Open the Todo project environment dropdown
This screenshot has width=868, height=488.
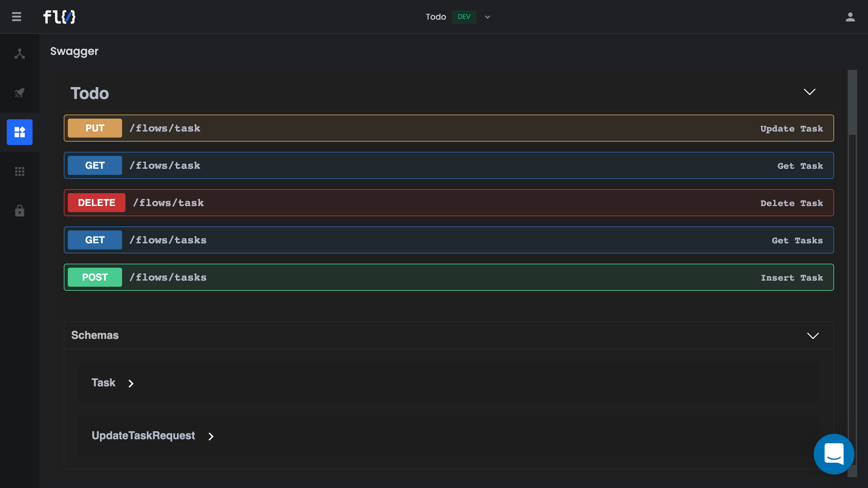pyautogui.click(x=488, y=17)
